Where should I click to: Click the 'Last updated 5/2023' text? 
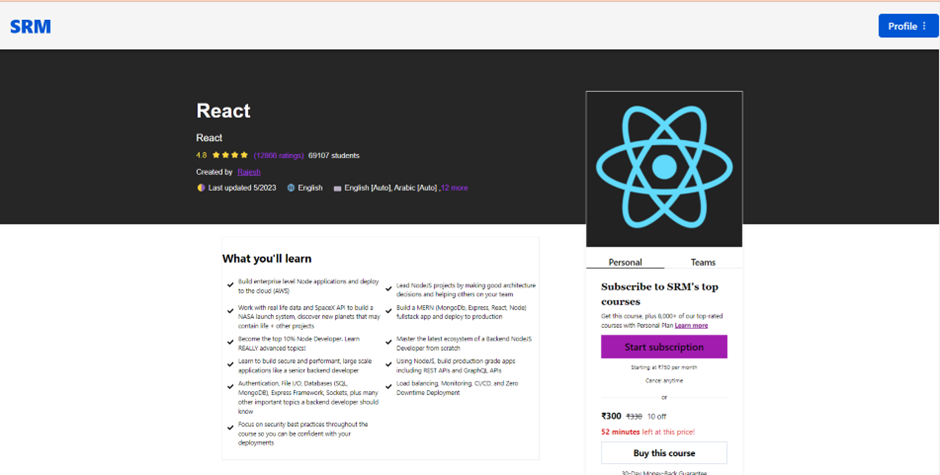tap(242, 188)
